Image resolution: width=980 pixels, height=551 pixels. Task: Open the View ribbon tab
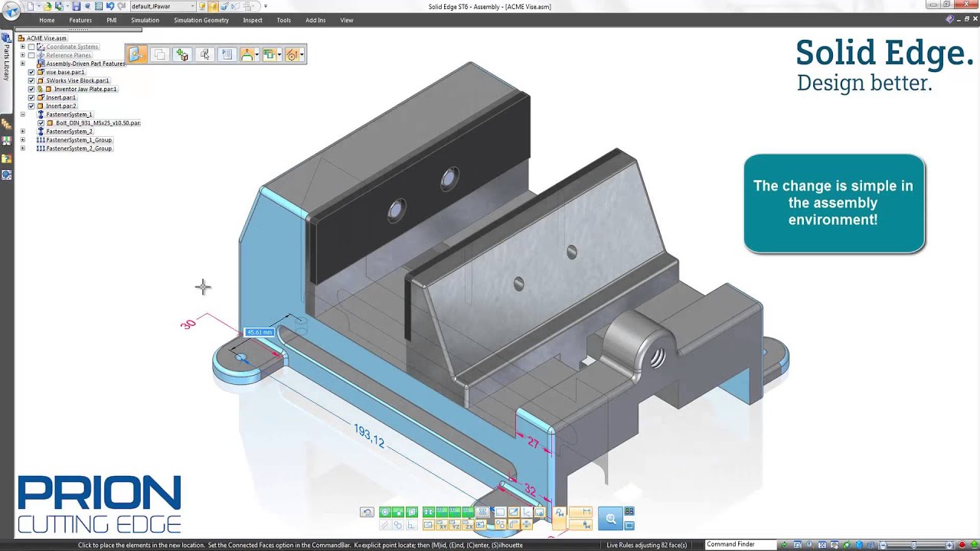tap(347, 21)
